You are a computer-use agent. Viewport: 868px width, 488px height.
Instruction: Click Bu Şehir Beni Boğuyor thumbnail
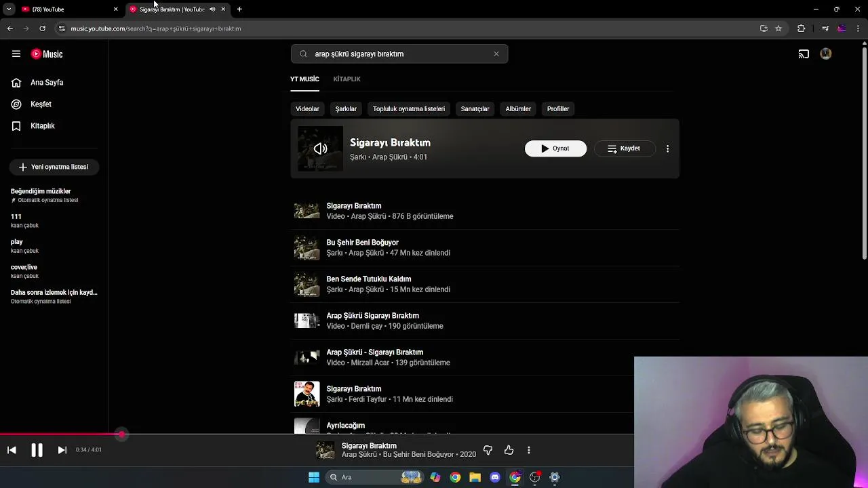307,247
